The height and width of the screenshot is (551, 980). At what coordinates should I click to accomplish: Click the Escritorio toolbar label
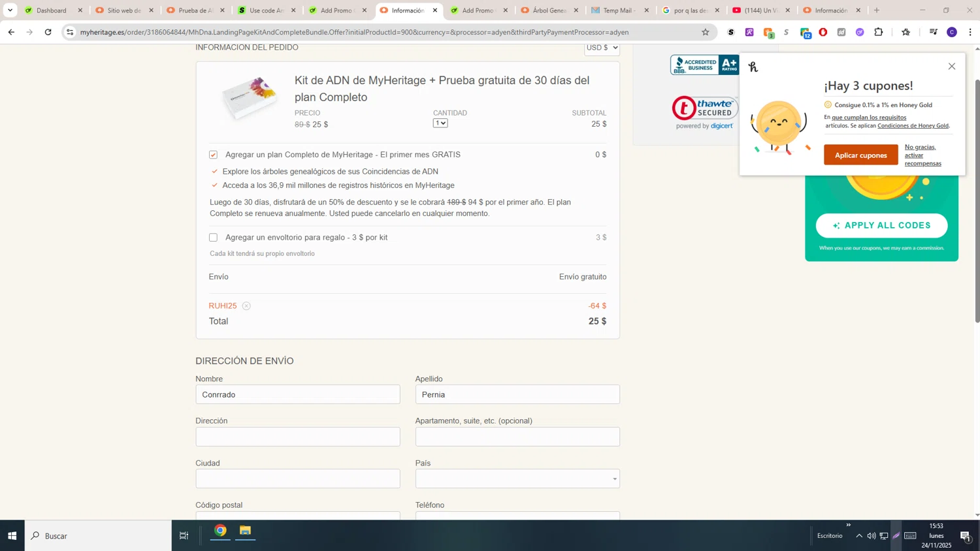(829, 536)
